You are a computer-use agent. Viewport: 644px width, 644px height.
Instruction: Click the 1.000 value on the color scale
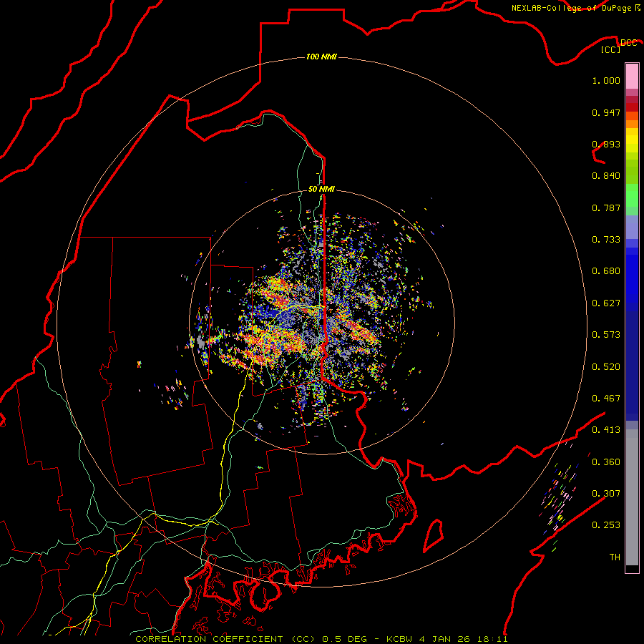click(x=606, y=80)
